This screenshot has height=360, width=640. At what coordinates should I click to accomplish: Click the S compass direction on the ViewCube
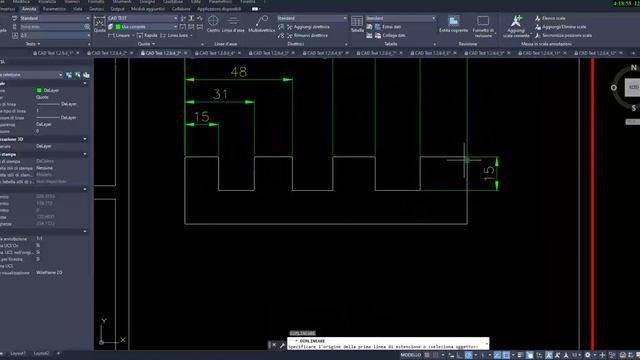tap(634, 108)
